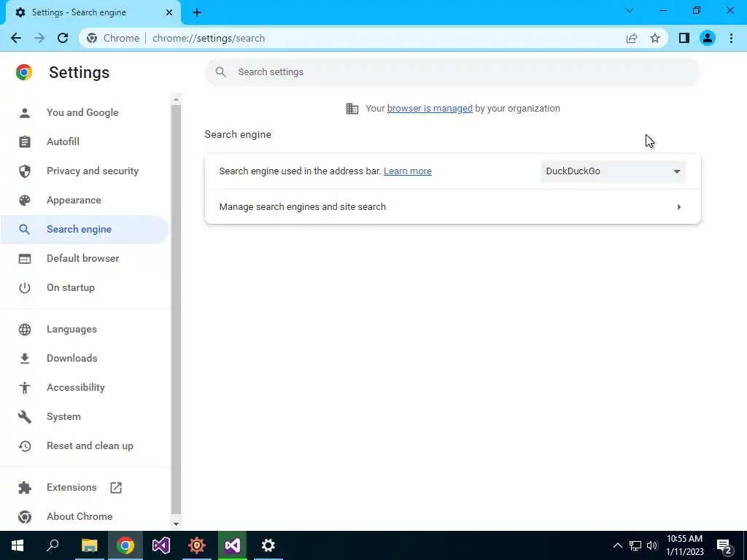The image size is (747, 560).
Task: Click the browser back arrow
Action: point(16,38)
